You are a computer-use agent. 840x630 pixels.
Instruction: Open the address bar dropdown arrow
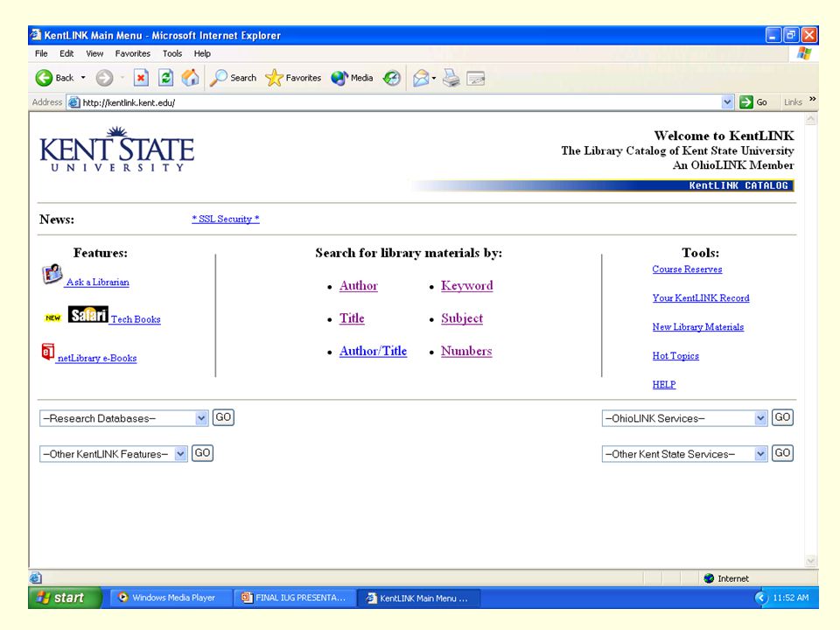pos(727,102)
